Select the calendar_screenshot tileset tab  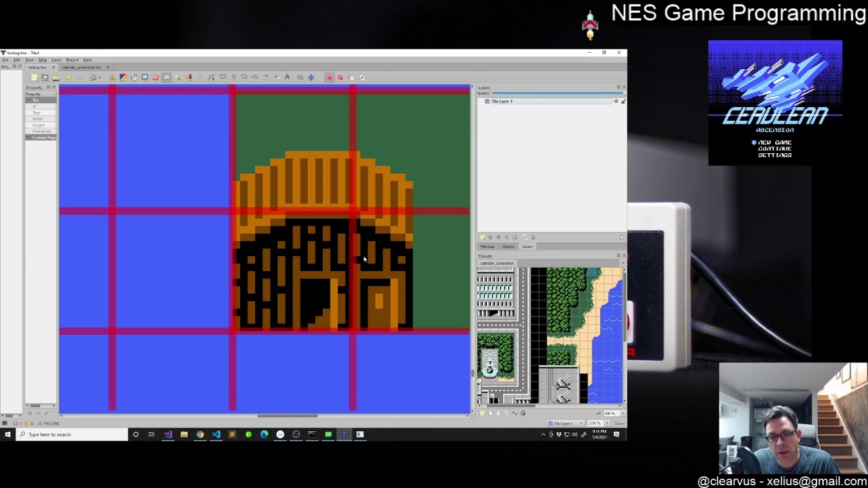click(x=497, y=263)
